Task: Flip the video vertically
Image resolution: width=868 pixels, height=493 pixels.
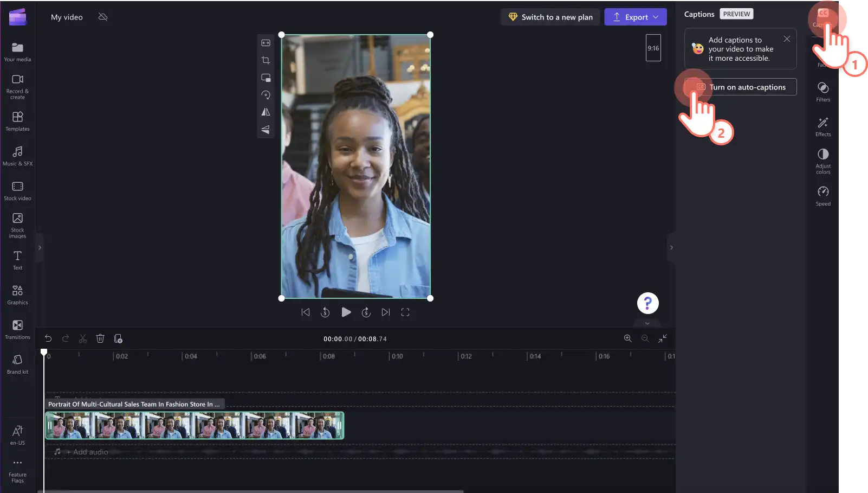Action: [x=265, y=130]
